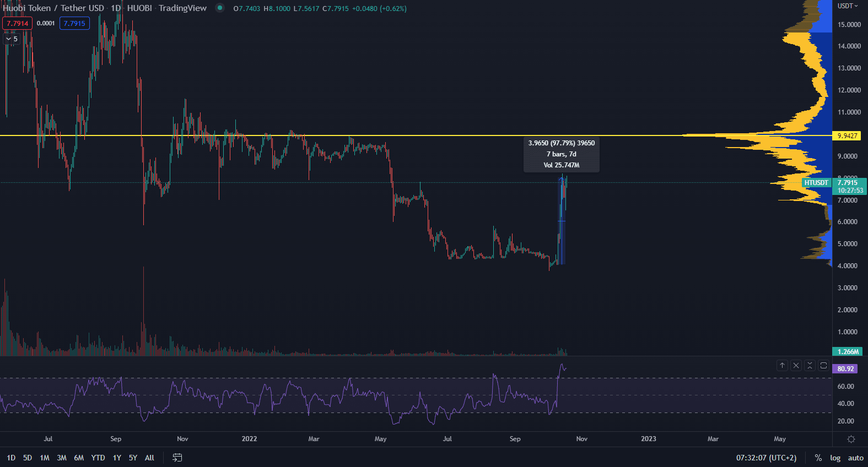The height and width of the screenshot is (467, 868).
Task: Switch to YTD date range
Action: click(98, 458)
